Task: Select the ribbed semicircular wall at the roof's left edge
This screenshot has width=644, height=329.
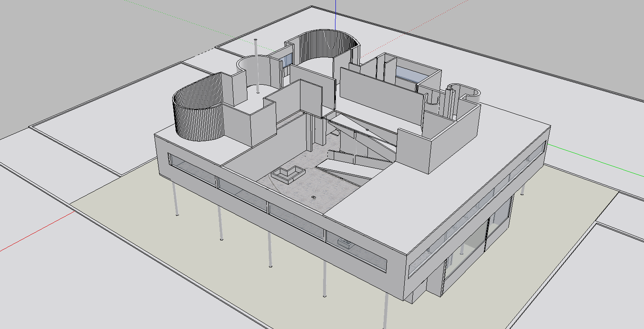Action: pos(197,107)
